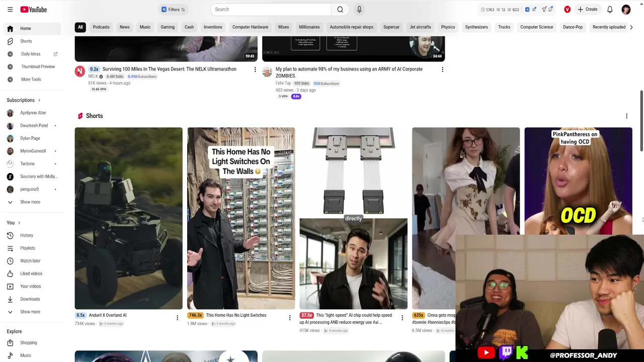Open Anduril X Overland AI short thumbnail

[x=129, y=218]
